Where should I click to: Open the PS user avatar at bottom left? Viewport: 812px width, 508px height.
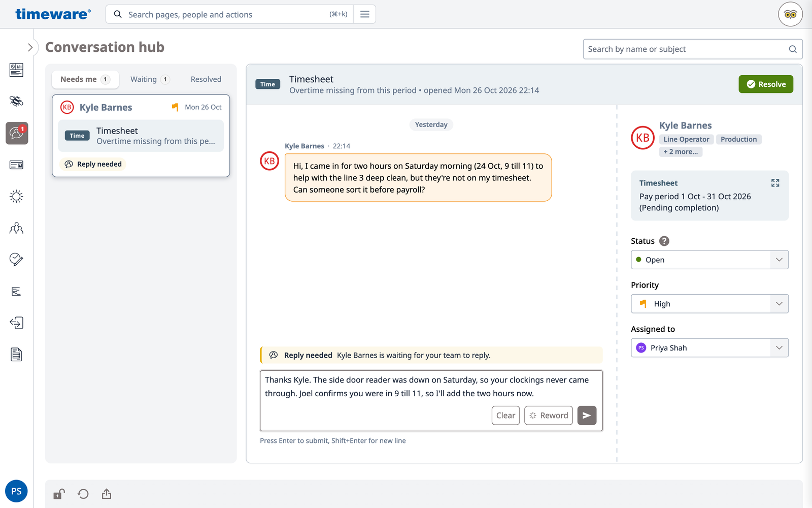[x=16, y=491]
